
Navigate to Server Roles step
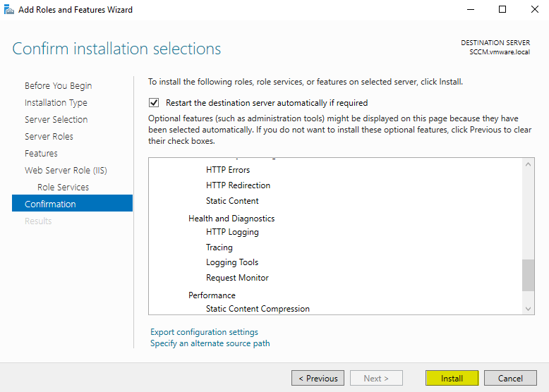(49, 136)
